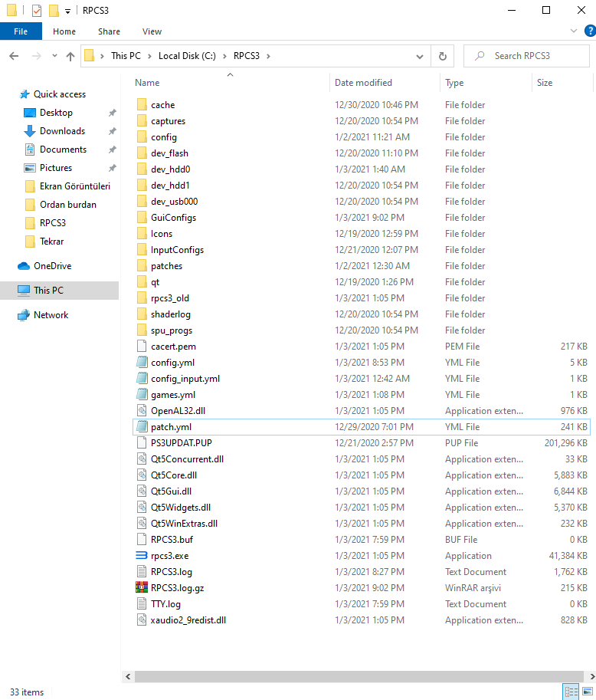The image size is (596, 700).
Task: Click the New folder quick access toolbar icon
Action: pos(54,10)
